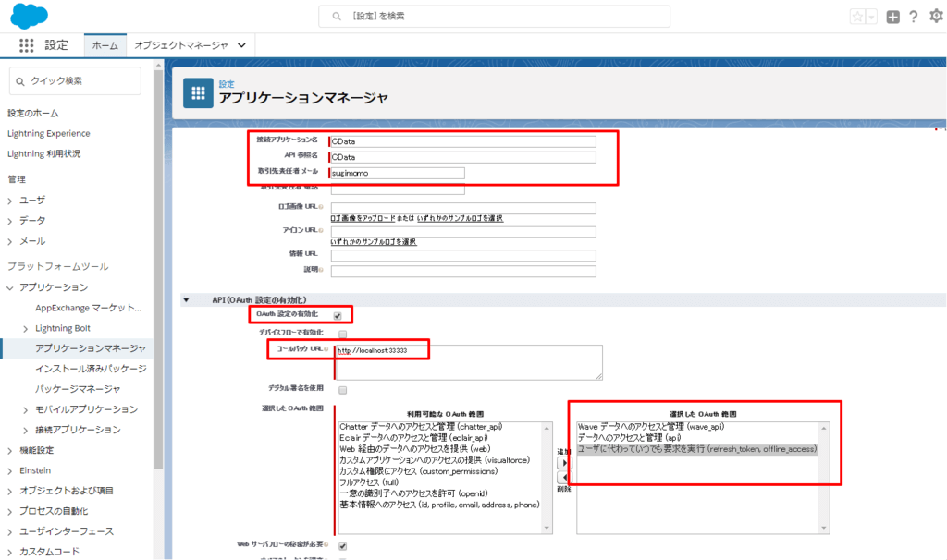Expand the ユーザ tree node

(9, 201)
